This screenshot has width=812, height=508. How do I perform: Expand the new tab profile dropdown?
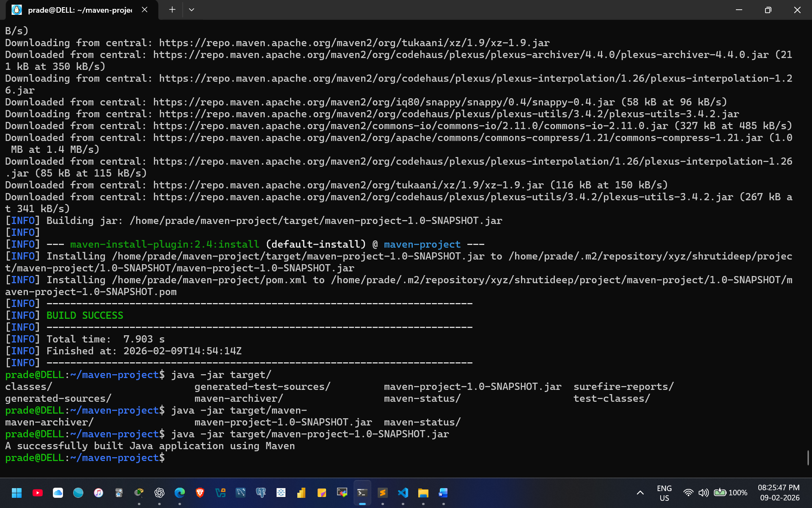click(x=192, y=10)
